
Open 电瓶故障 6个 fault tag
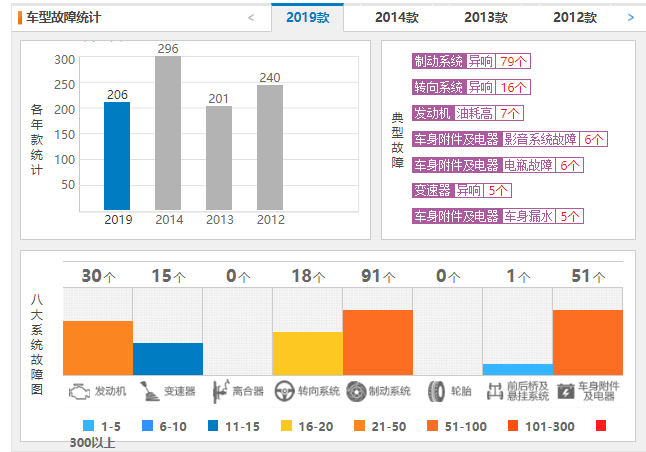[x=498, y=165]
